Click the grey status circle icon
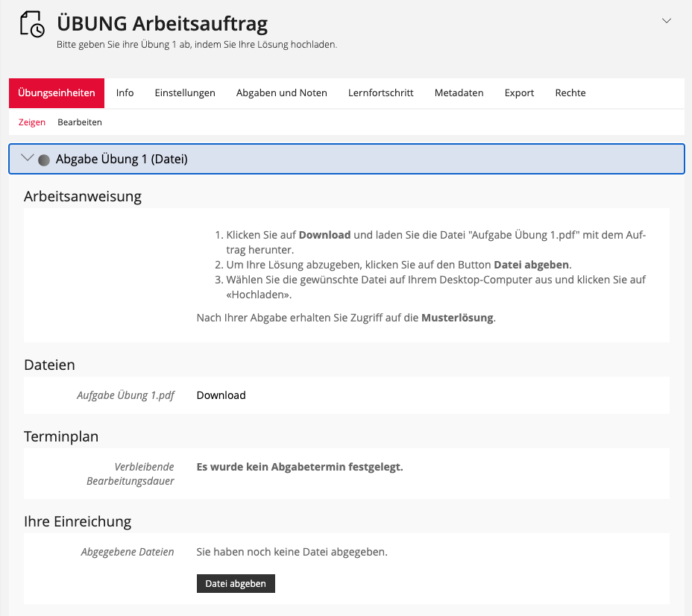 tap(44, 160)
